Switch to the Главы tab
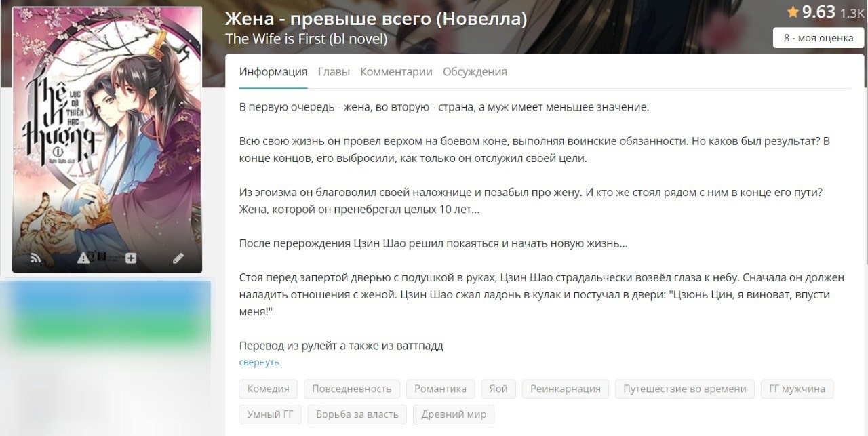This screenshot has width=868, height=436. [x=334, y=72]
